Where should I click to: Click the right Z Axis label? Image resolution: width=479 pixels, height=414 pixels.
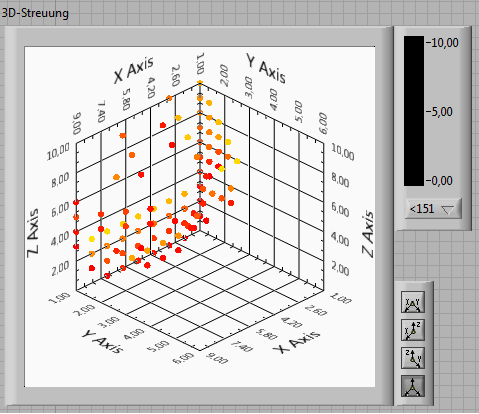tap(368, 233)
